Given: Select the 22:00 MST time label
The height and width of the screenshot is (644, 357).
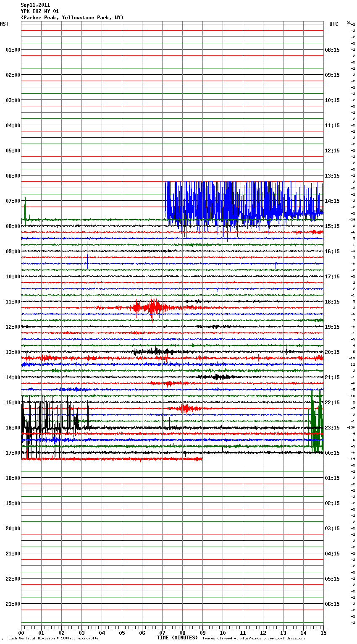Looking at the screenshot, I should [13, 579].
